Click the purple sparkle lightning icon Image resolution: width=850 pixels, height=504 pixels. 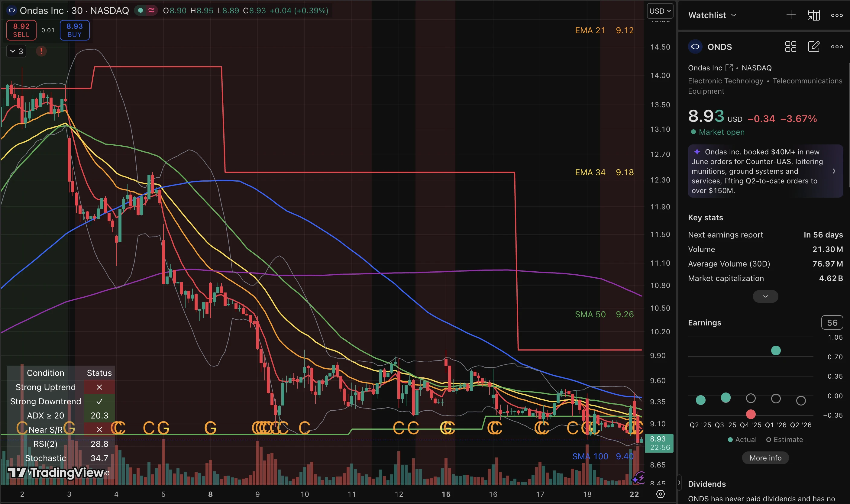[x=638, y=478]
